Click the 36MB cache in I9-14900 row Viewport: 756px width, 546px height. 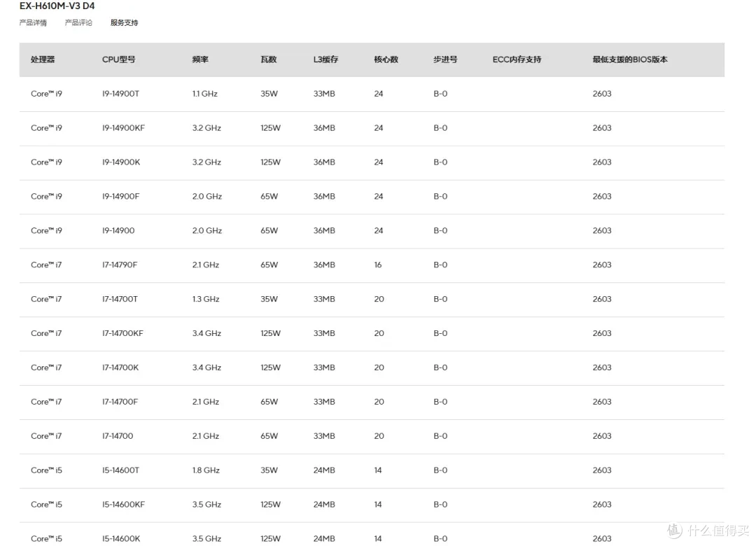coord(324,230)
